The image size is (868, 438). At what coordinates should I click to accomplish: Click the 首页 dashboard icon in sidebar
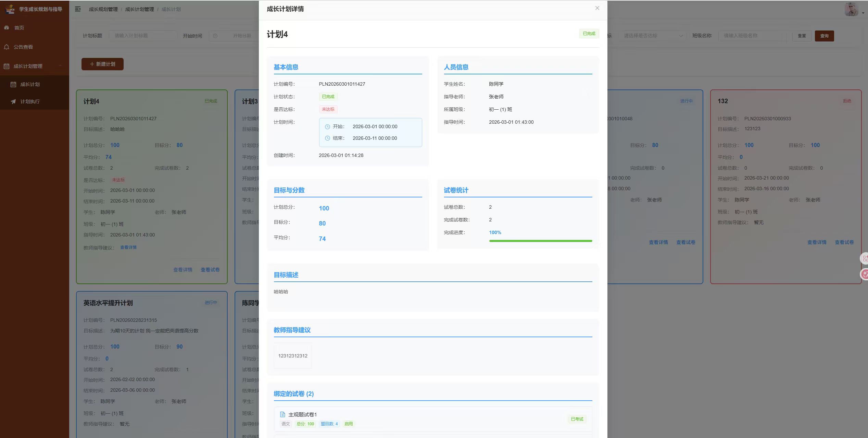pyautogui.click(x=7, y=27)
